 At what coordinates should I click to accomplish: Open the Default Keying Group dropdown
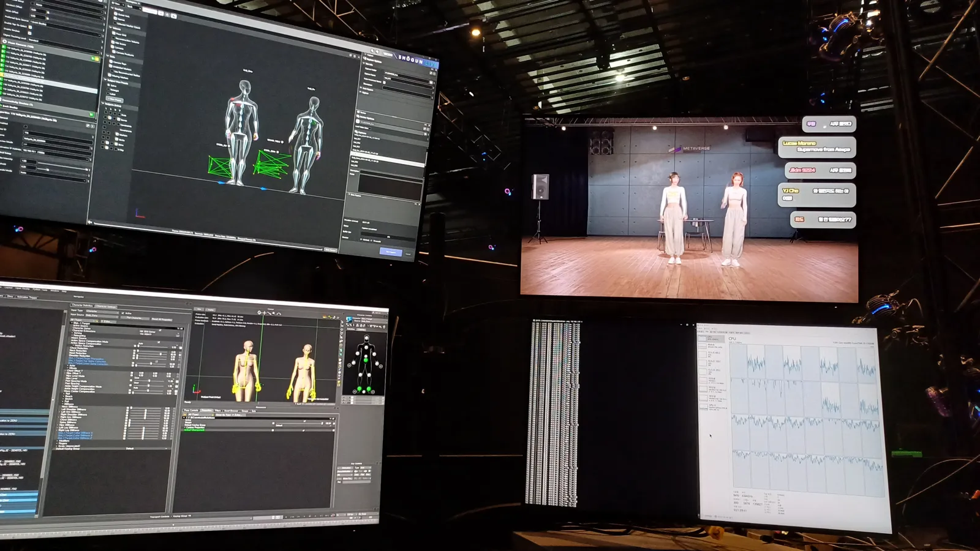coord(147,448)
